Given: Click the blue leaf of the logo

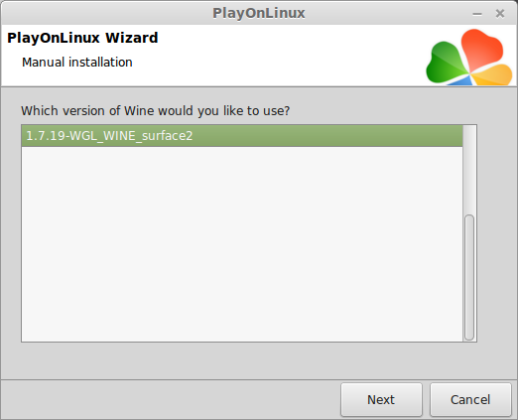Looking at the screenshot, I should [x=460, y=80].
